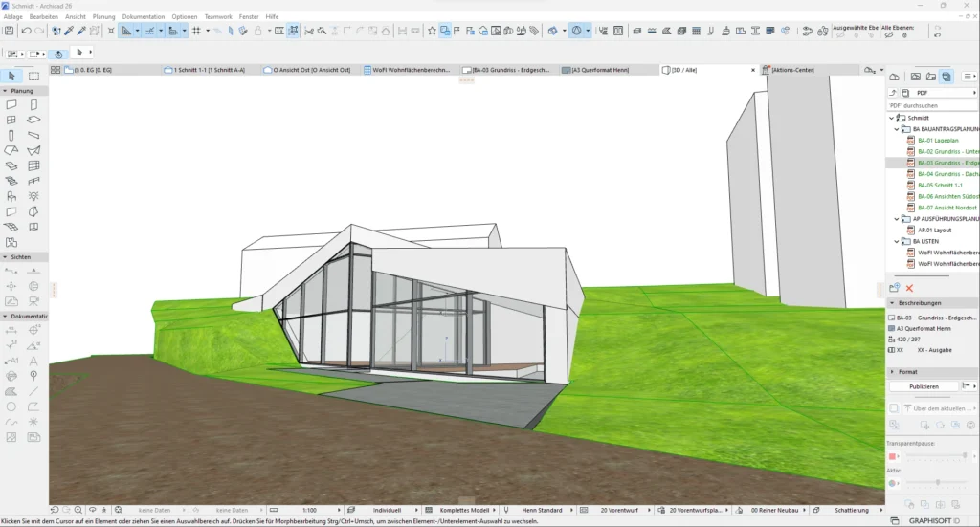Select the Circle tool in Dokumentation

click(11, 406)
